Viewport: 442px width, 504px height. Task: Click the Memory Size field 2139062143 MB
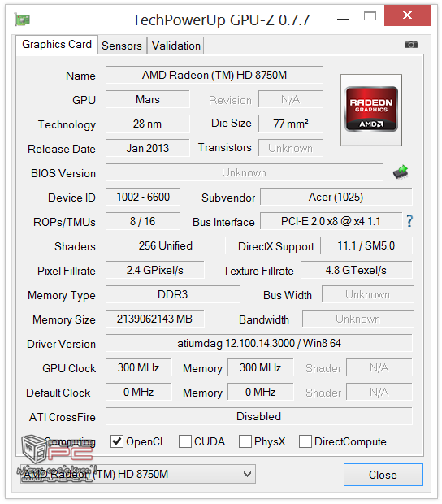[x=155, y=319]
